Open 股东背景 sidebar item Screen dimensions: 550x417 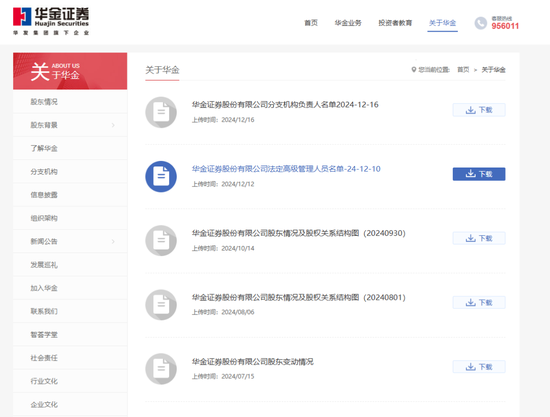[x=70, y=125]
